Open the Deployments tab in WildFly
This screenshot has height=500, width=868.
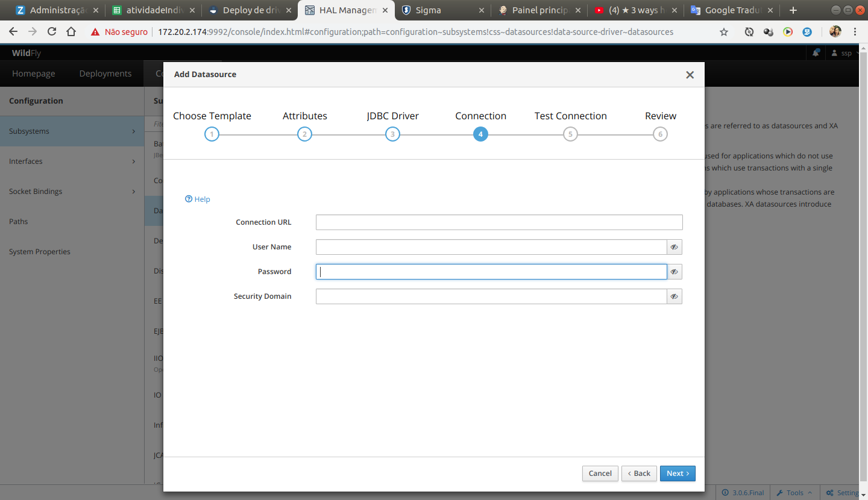point(105,73)
